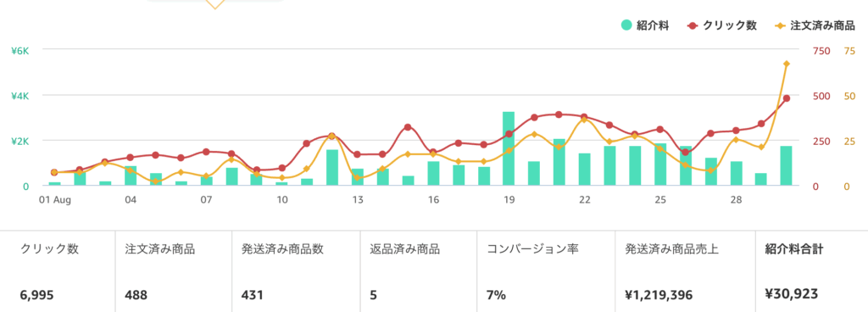Click the x-axis label "07"
Image resolution: width=868 pixels, height=312 pixels.
coord(206,199)
